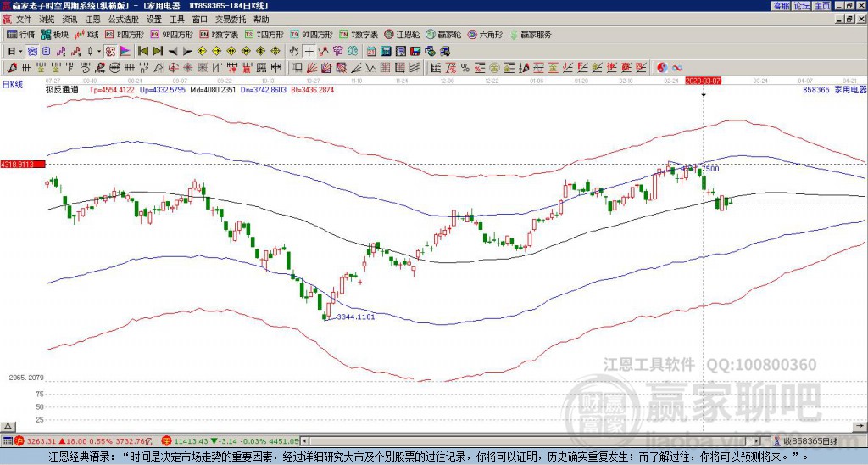Select the red fan lines tool
Image resolution: width=868 pixels, height=465 pixels.
[312, 68]
